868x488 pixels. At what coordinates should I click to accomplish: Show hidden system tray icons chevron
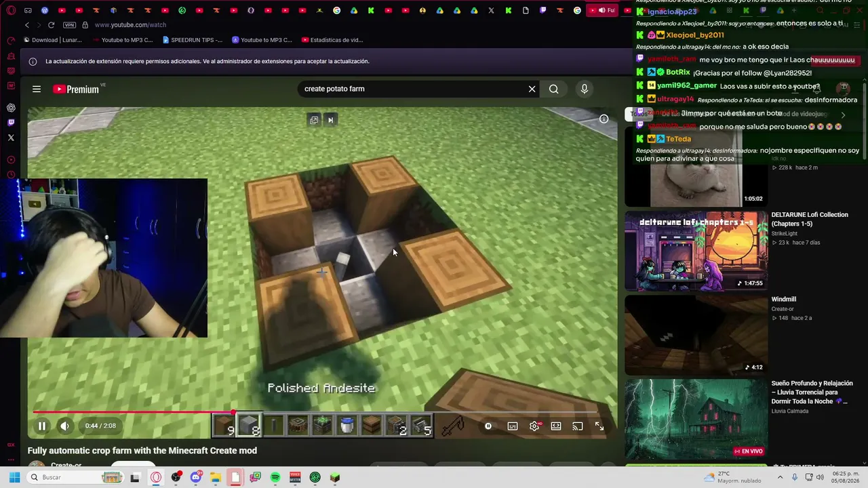point(782,477)
